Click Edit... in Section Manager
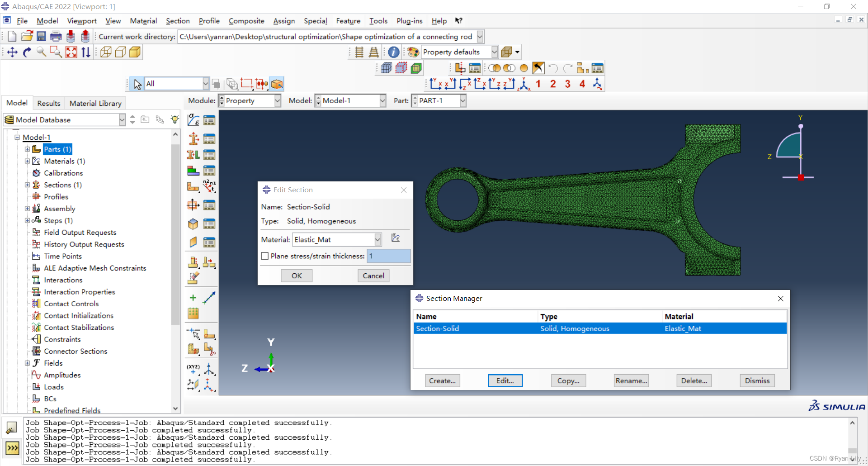 tap(505, 380)
